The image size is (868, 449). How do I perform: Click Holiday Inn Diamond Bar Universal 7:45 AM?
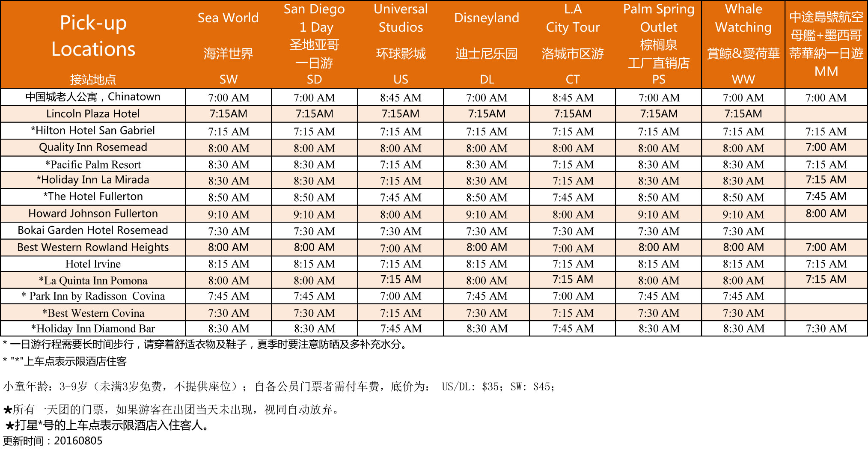point(401,329)
